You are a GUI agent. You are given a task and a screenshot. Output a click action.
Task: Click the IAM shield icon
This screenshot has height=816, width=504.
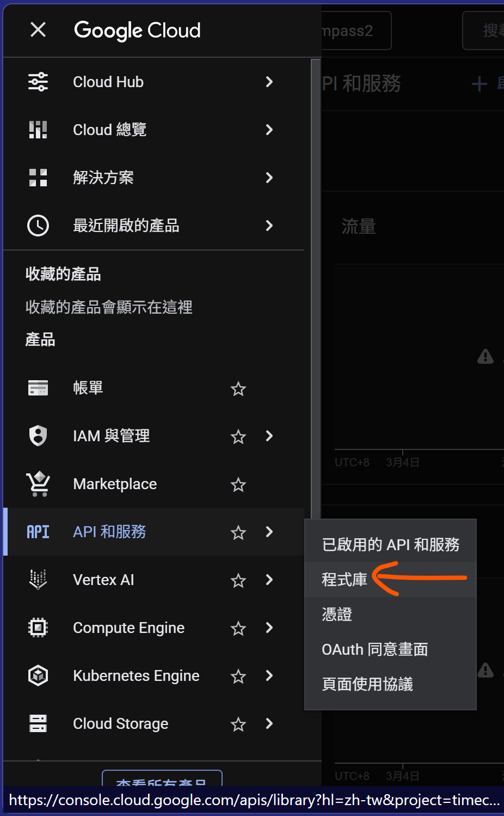38,436
